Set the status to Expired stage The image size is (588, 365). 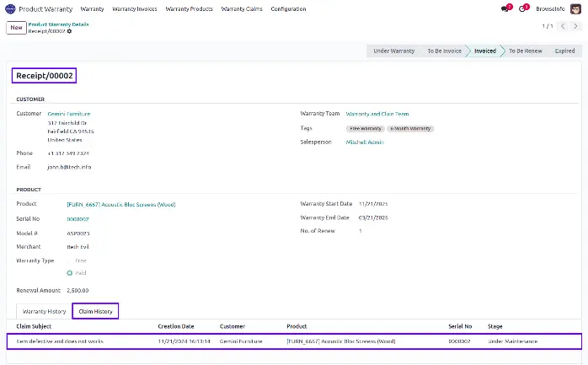pos(564,51)
